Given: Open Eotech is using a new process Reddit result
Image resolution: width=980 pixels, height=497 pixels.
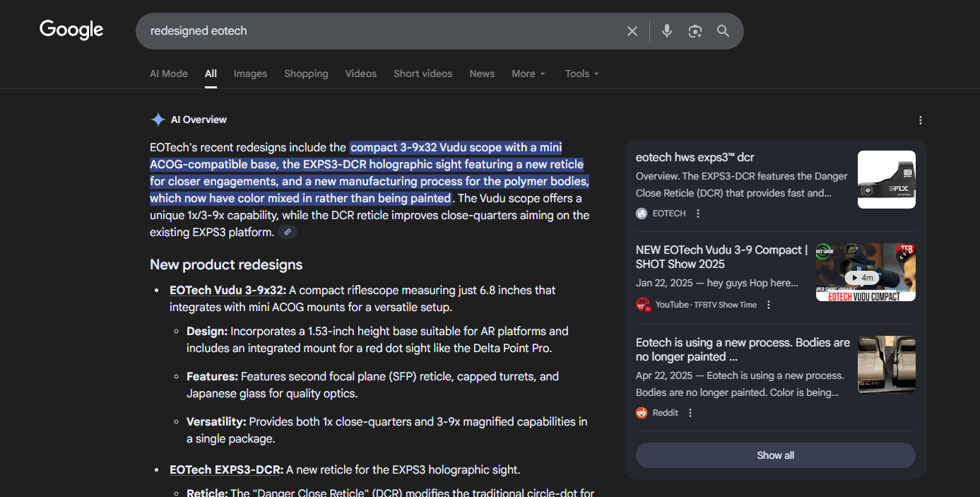Looking at the screenshot, I should coord(743,349).
